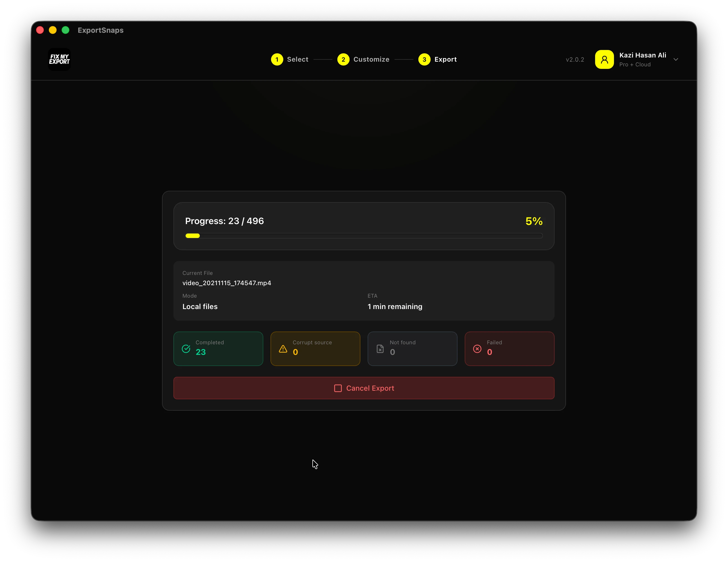Click the v2.0.2 version label
Screen dimensions: 728x562
tap(575, 60)
